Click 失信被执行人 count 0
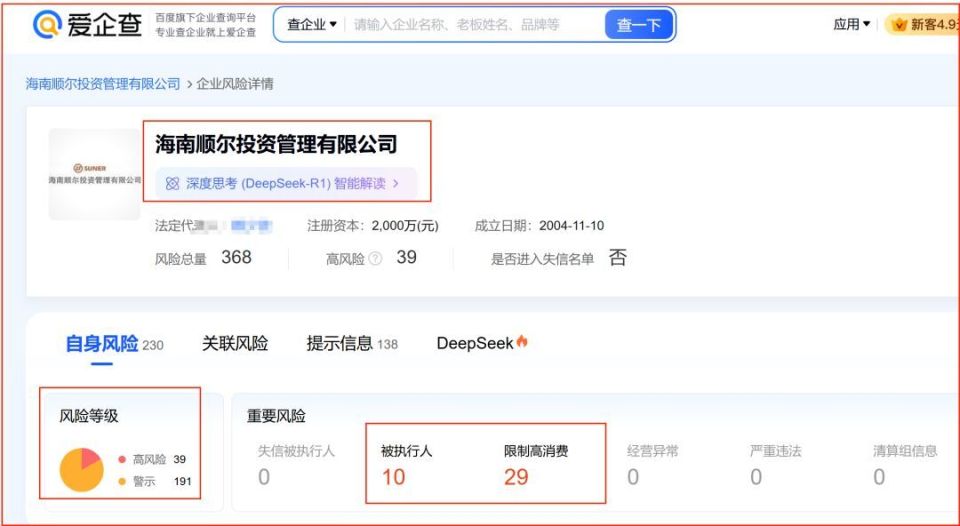This screenshot has width=960, height=526. click(264, 476)
